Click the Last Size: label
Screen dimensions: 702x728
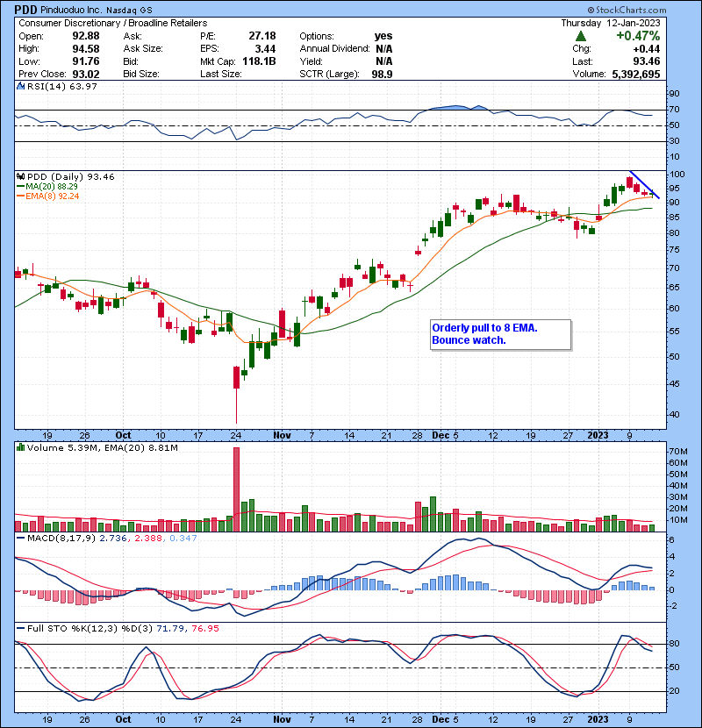pyautogui.click(x=220, y=74)
